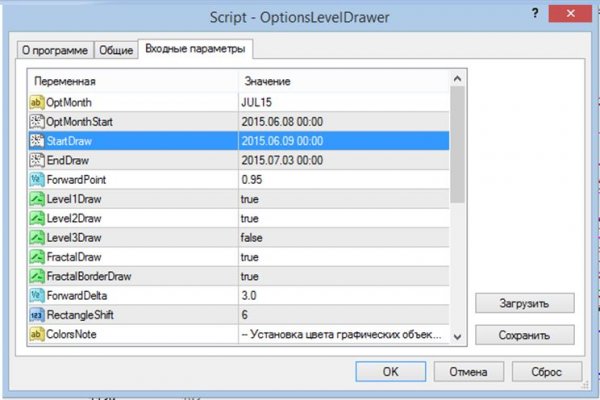This screenshot has width=600, height=400.
Task: Click the double type icon beside ForwardPoint
Action: (38, 180)
